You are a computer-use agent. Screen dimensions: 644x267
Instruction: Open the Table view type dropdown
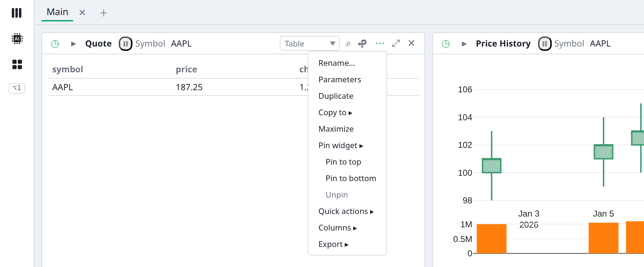(309, 43)
